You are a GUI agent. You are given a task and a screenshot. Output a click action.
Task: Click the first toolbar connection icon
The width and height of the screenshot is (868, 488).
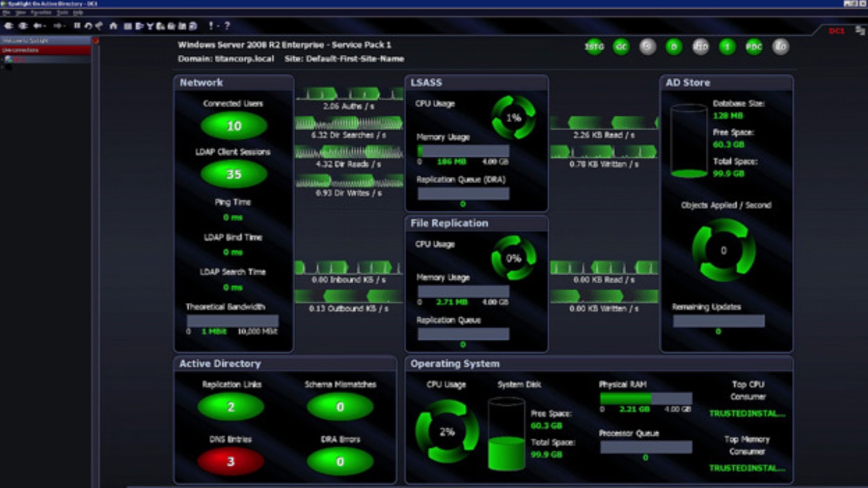tap(9, 26)
